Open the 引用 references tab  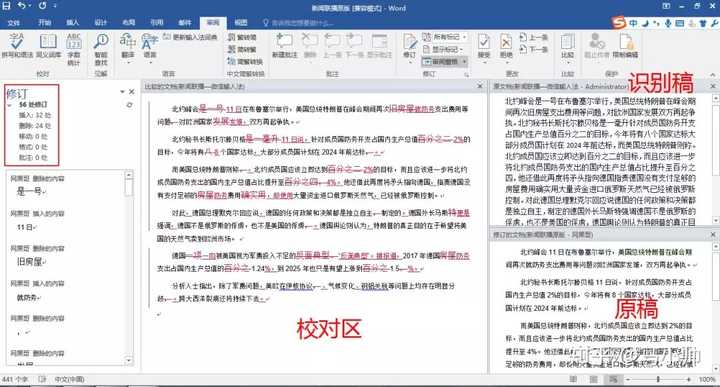(157, 22)
